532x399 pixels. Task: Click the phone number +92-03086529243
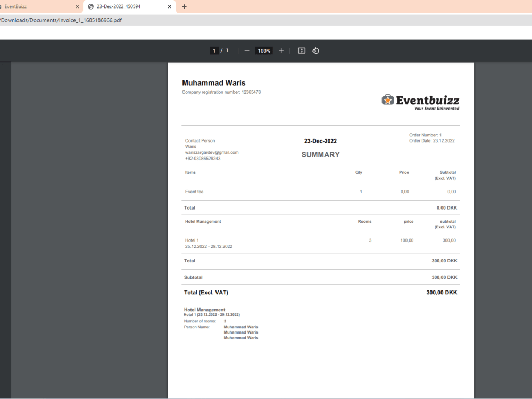(203, 159)
